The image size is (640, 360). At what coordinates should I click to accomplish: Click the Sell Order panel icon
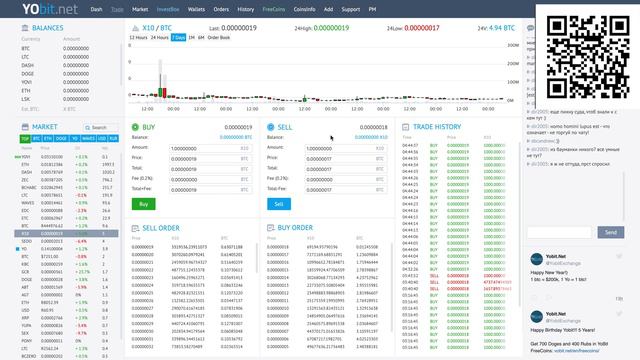[135, 228]
